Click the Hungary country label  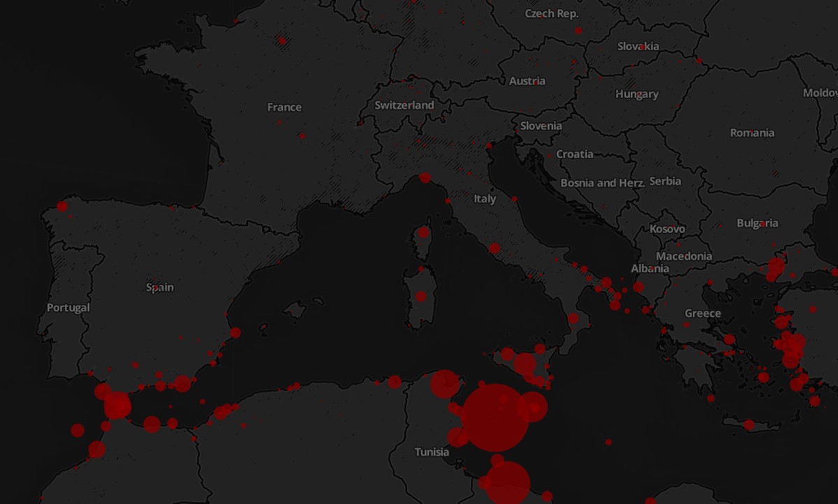[x=637, y=94]
